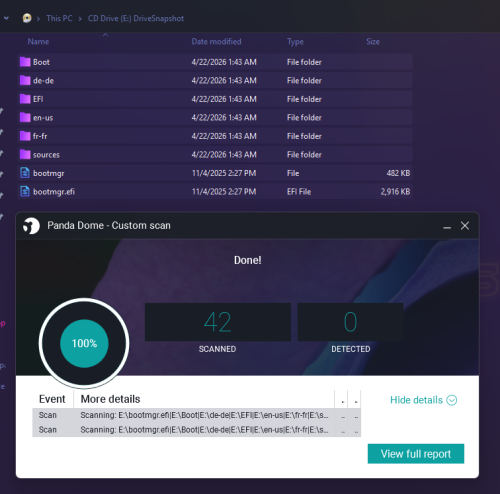Open the Boot folder icon
This screenshot has height=494, width=500.
pyautogui.click(x=25, y=62)
